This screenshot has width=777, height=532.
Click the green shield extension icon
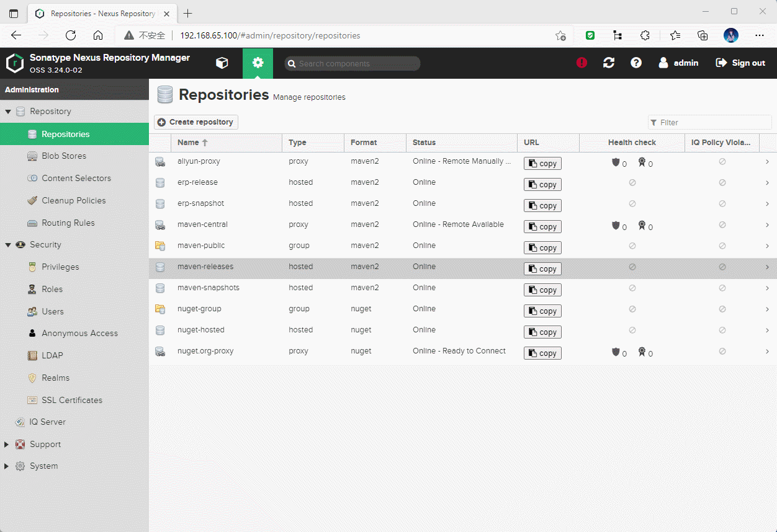coord(590,35)
